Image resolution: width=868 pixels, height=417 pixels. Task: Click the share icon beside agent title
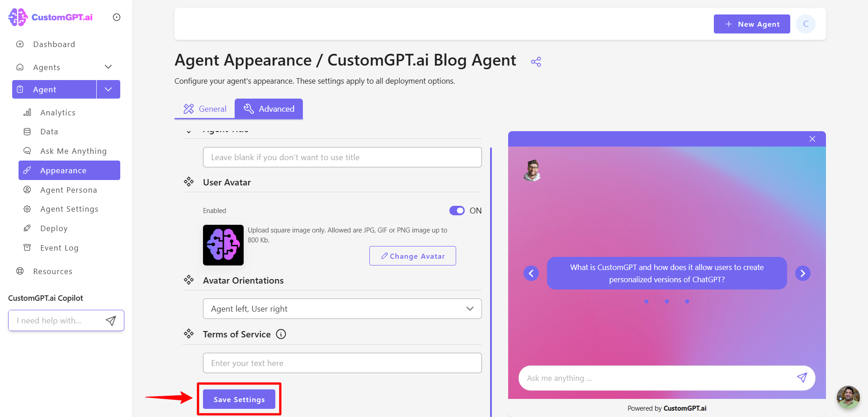[x=536, y=62]
